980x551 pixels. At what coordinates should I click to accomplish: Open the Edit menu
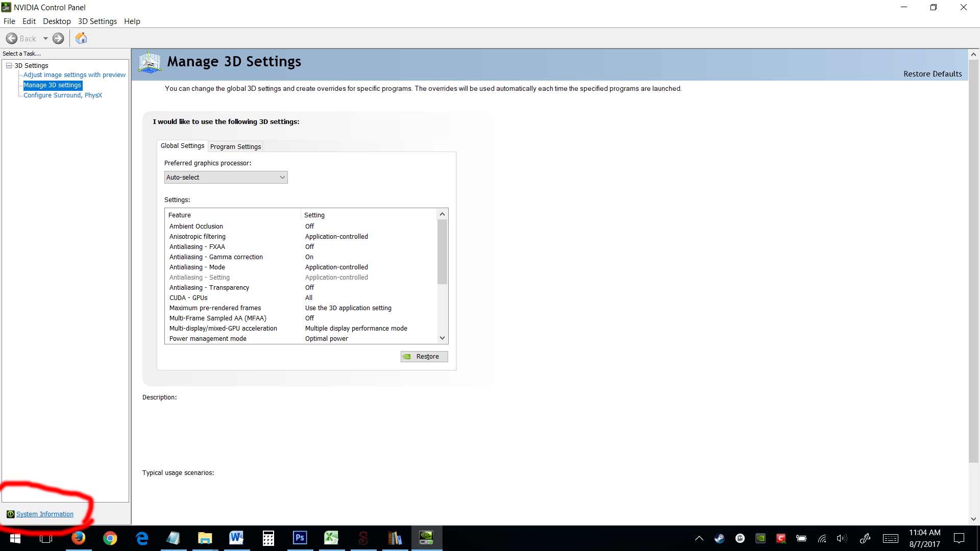(x=29, y=21)
